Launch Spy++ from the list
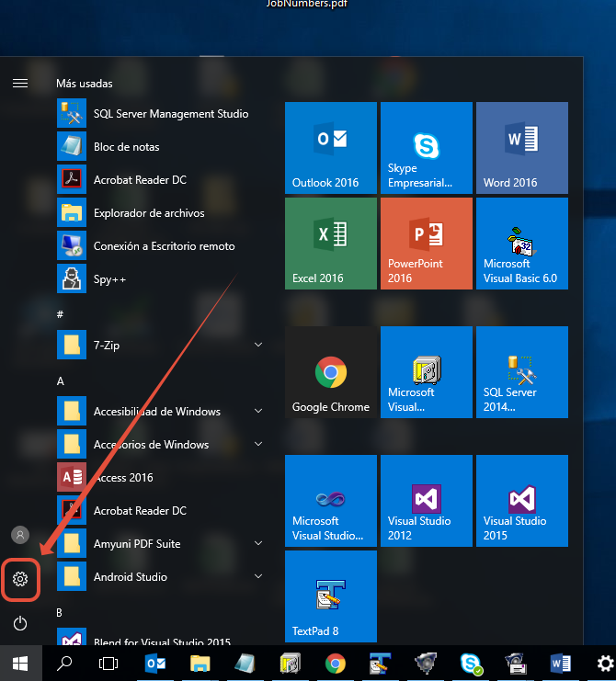616x681 pixels. click(x=162, y=278)
